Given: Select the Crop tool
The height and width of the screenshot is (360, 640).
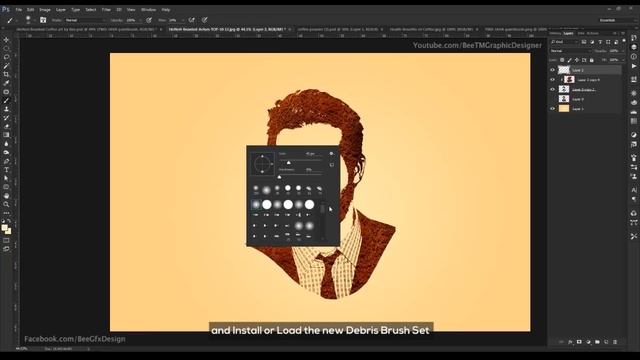Looking at the screenshot, I should coord(7,74).
